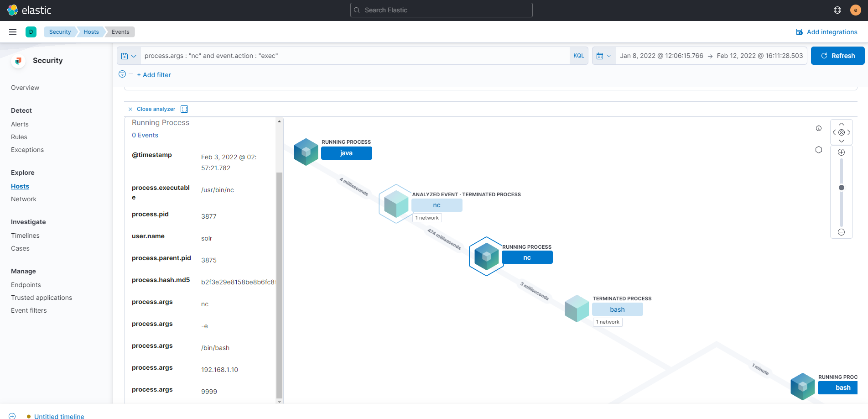Go to Network in sidebar
This screenshot has width=868, height=419.
[24, 199]
